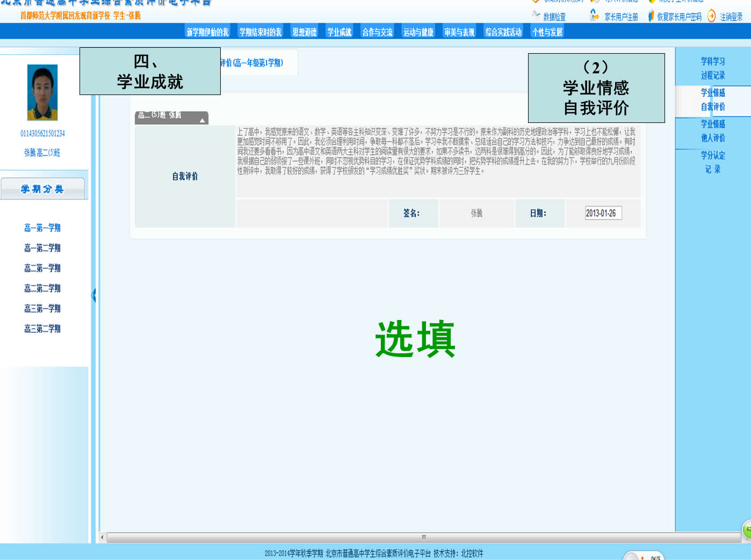Select the 高一第一学期 semester link
This screenshot has width=751, height=560.
click(x=42, y=228)
